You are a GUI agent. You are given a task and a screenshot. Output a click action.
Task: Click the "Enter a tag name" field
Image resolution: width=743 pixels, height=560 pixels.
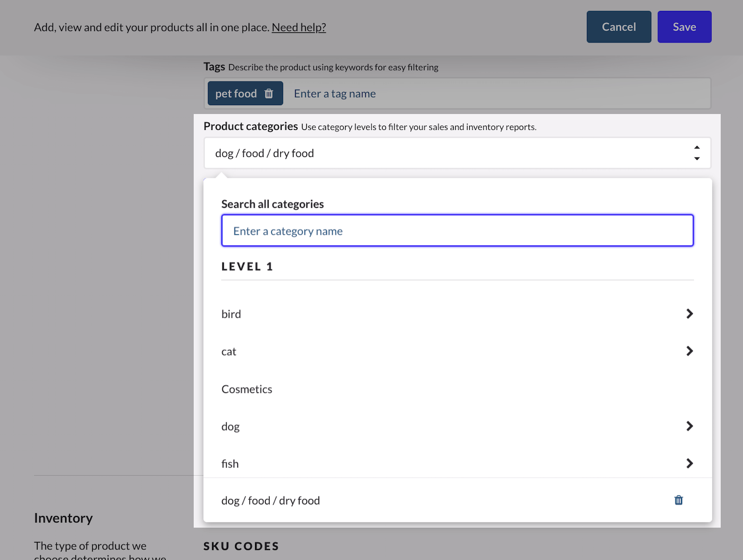tap(335, 93)
